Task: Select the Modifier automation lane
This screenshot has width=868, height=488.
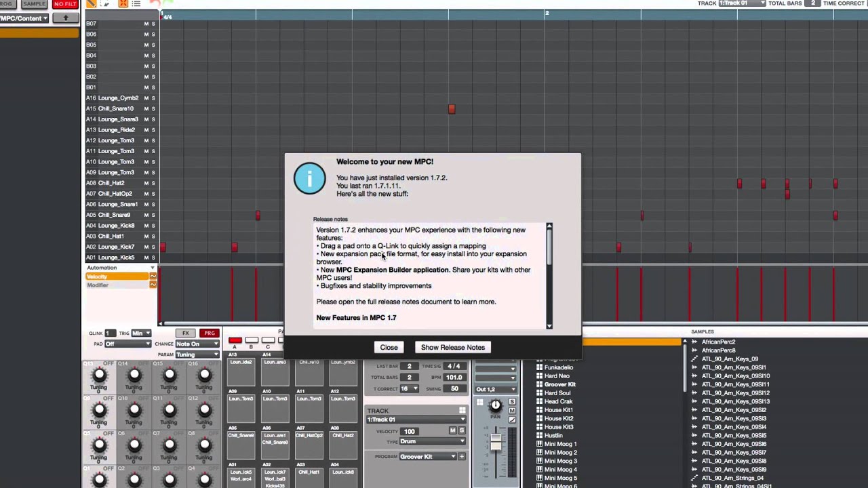Action: pos(118,285)
